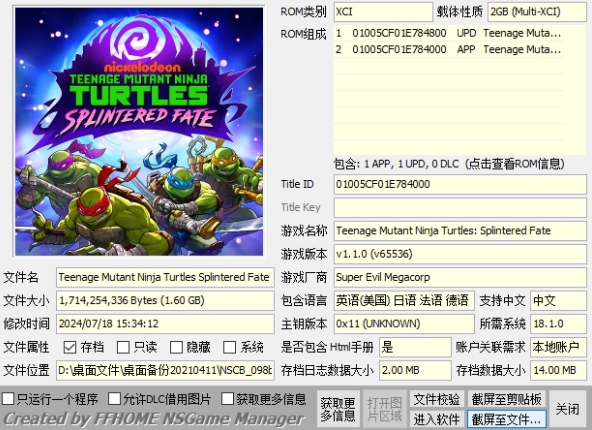Viewport: 592px width, 430px height.
Task: Click the Title ID field
Action: pyautogui.click(x=460, y=184)
